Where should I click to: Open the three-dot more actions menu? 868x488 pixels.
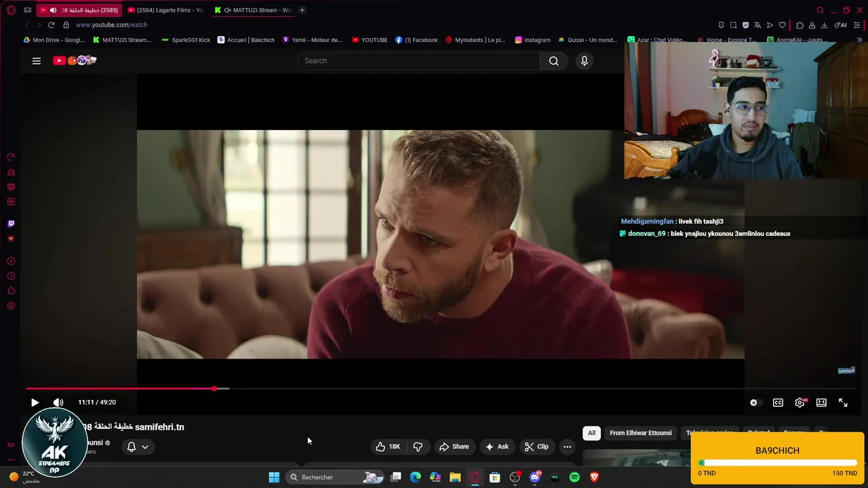pos(568,447)
